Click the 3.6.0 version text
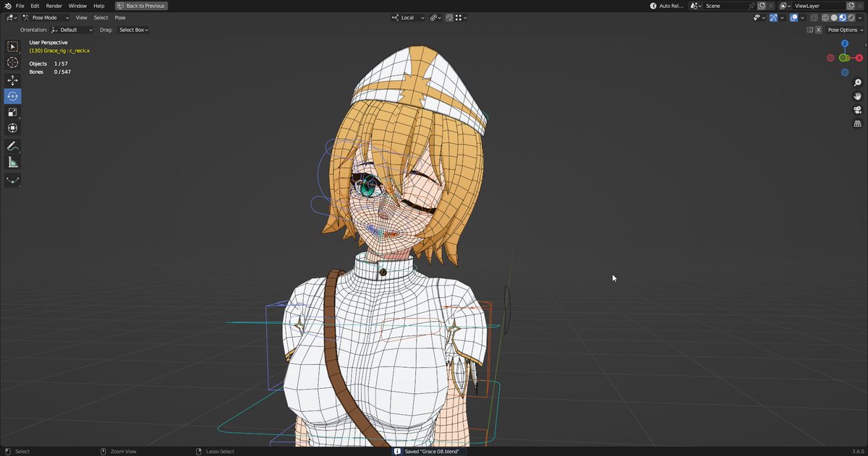This screenshot has height=456, width=868. [x=858, y=451]
